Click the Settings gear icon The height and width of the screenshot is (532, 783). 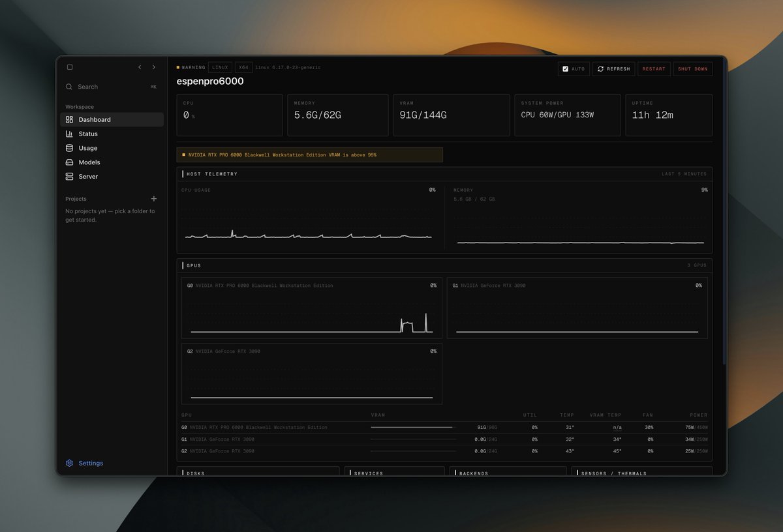point(69,463)
